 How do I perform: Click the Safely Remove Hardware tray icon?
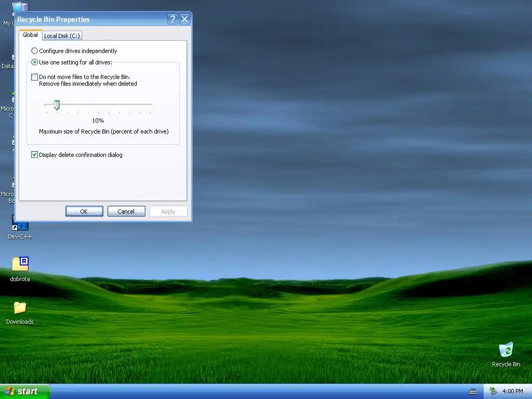(493, 391)
